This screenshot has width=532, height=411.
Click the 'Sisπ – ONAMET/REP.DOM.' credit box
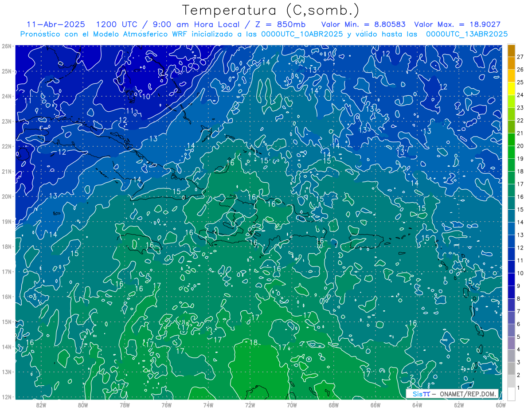pos(453,394)
